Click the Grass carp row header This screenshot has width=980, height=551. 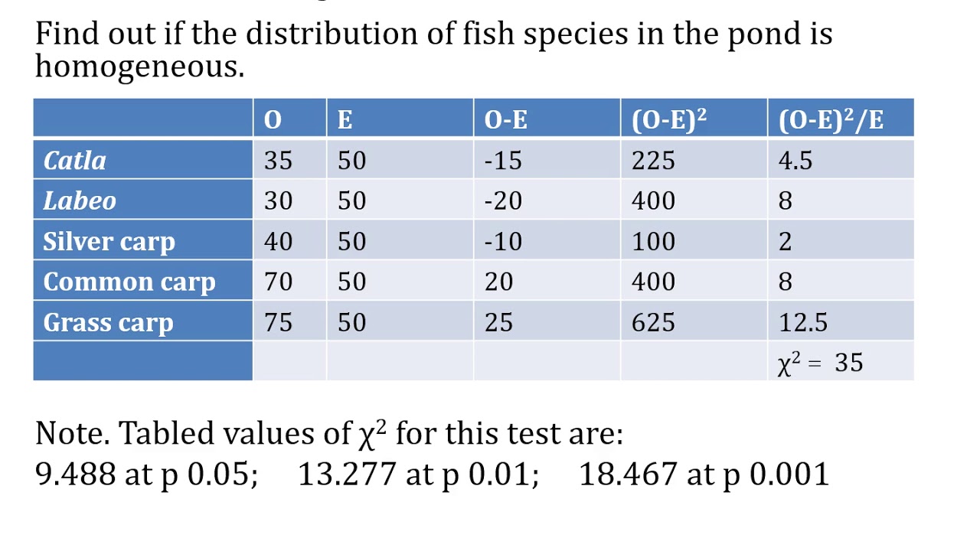(x=108, y=323)
